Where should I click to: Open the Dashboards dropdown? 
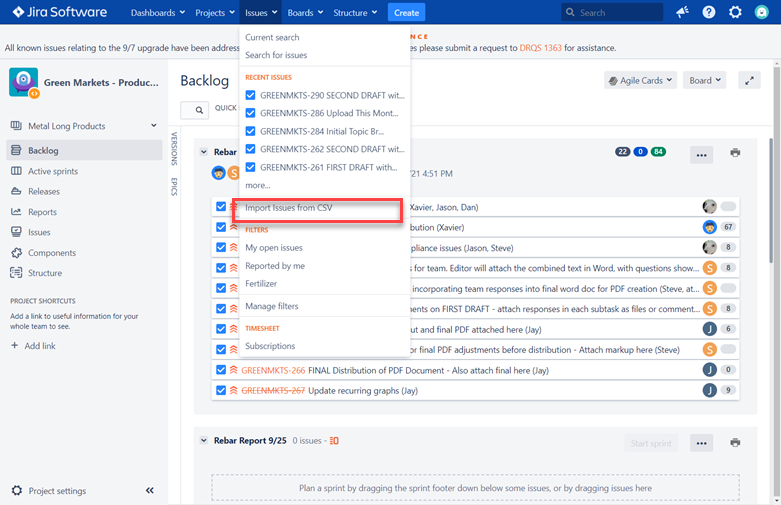(x=157, y=12)
